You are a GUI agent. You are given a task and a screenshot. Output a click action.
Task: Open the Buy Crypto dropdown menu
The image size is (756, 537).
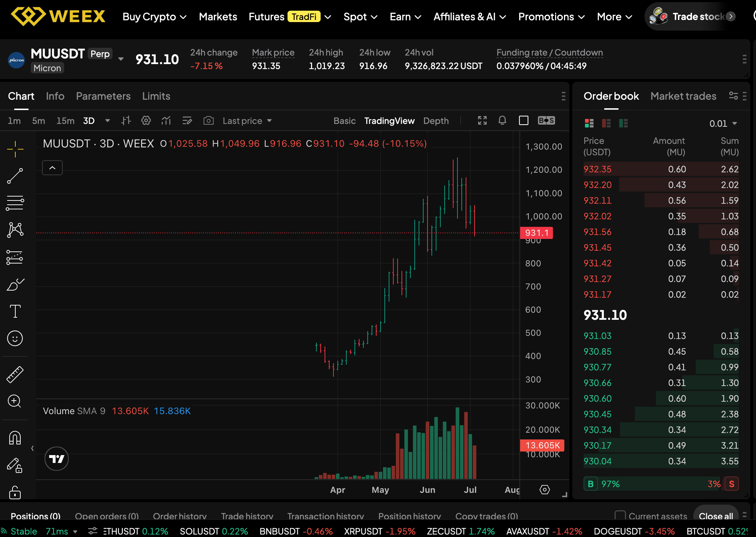[x=155, y=17]
